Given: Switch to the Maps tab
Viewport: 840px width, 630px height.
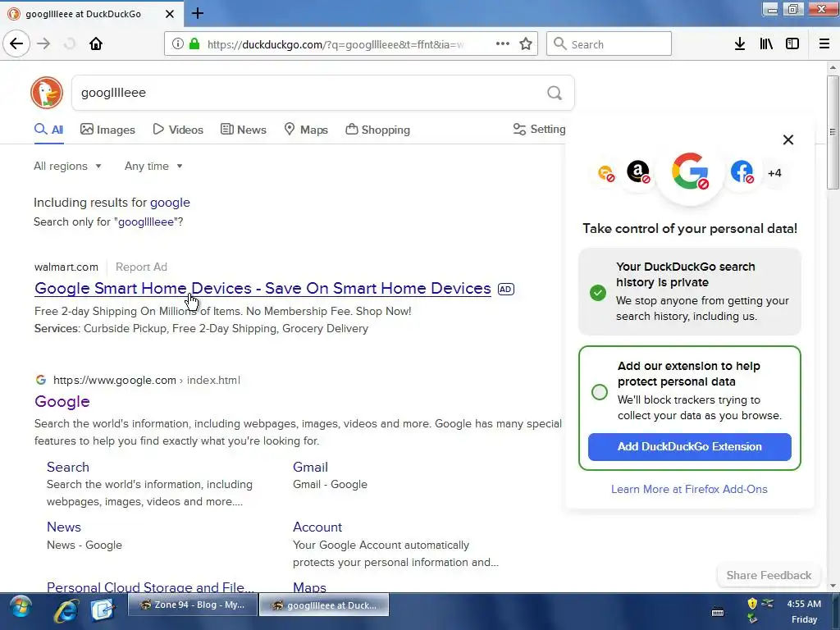Looking at the screenshot, I should pyautogui.click(x=306, y=130).
